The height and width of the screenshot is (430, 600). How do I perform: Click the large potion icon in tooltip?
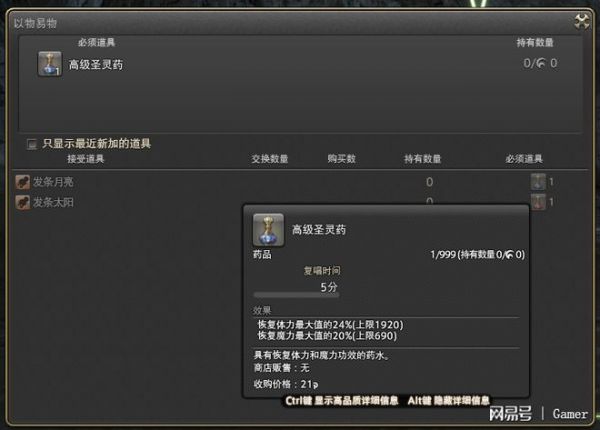268,230
